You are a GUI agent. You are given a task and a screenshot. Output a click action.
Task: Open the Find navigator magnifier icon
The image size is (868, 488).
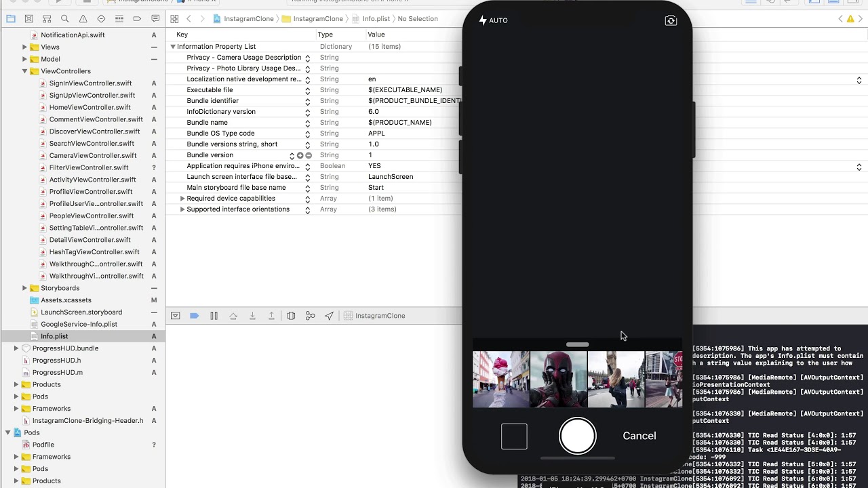tap(64, 19)
